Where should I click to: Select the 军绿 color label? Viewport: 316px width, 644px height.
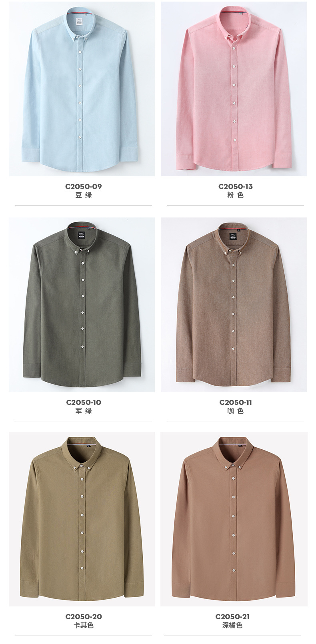tap(84, 411)
